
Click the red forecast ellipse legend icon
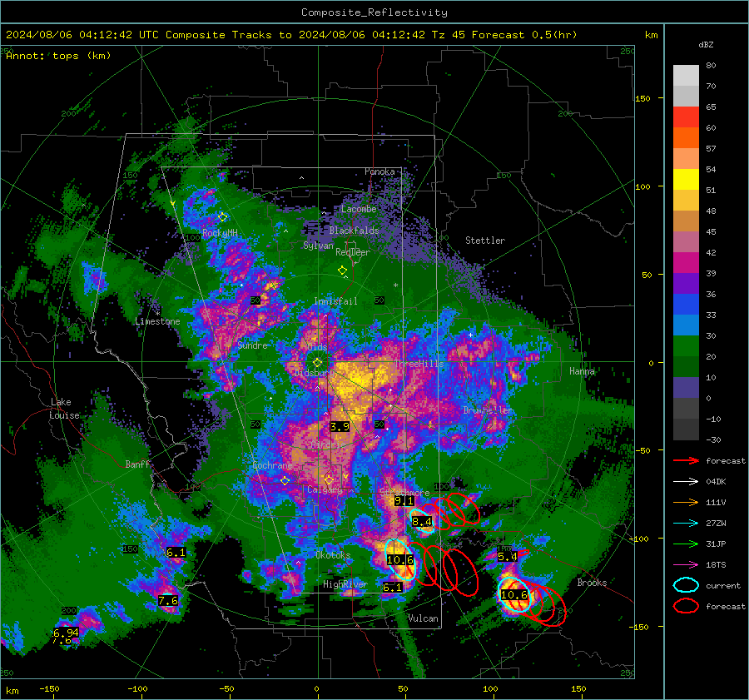tap(686, 606)
